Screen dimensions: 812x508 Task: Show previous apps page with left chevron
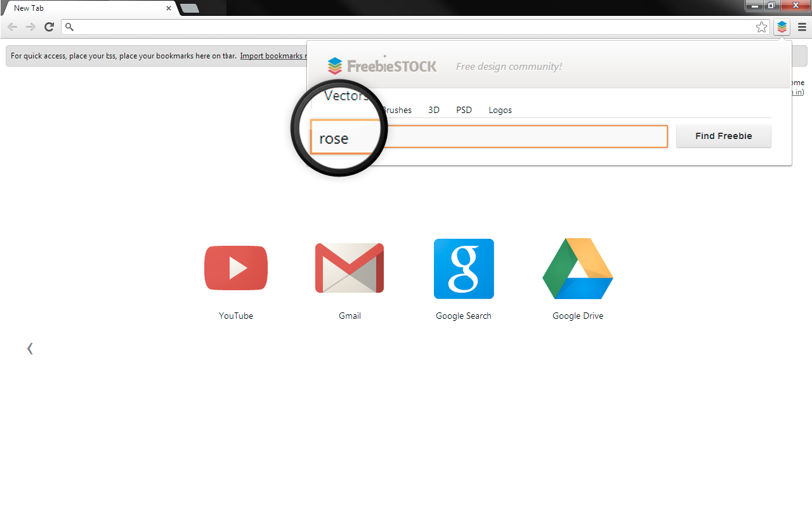pos(30,348)
